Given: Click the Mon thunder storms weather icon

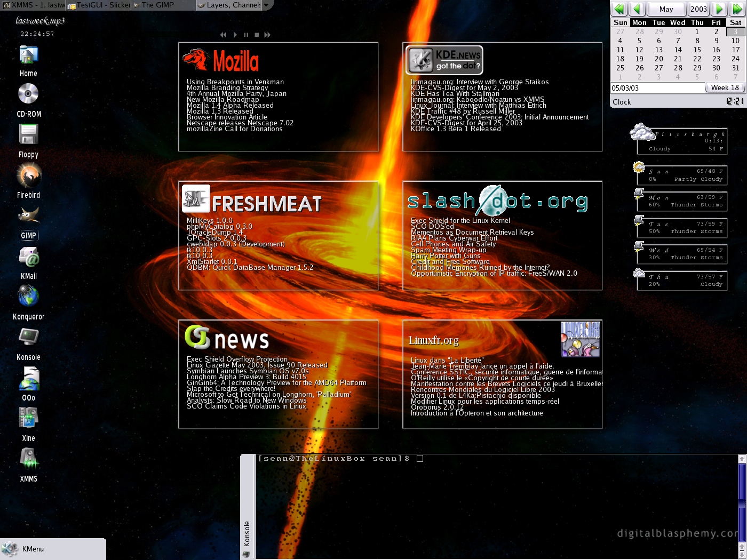Looking at the screenshot, I should point(639,194).
